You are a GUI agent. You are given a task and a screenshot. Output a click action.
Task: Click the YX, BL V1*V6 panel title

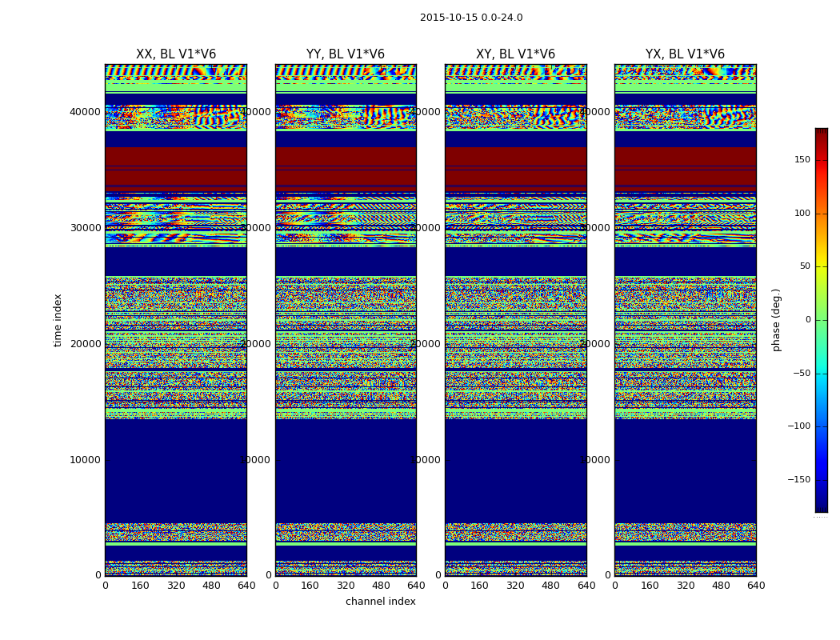685,54
